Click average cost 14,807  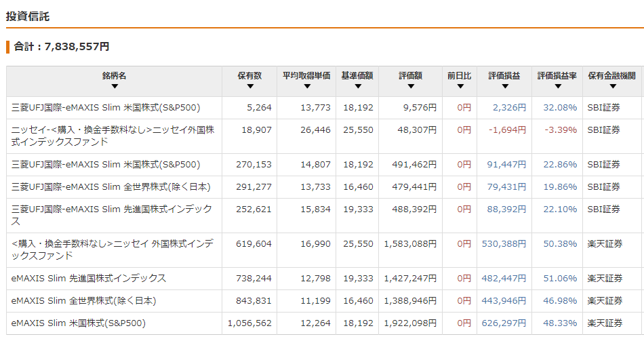tap(315, 165)
